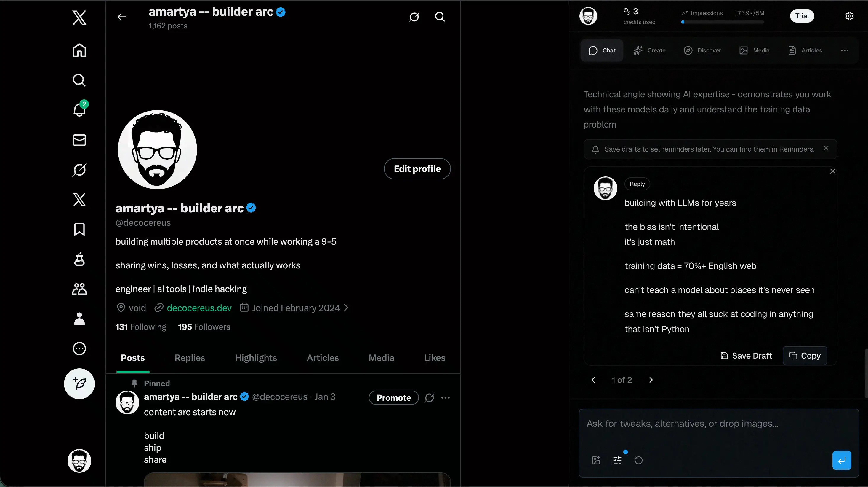
Task: Click the Edit profile button
Action: coord(417,169)
